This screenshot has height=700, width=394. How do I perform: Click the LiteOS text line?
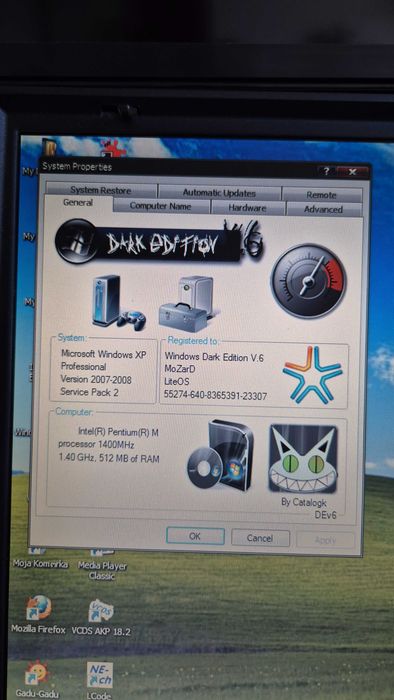(177, 382)
